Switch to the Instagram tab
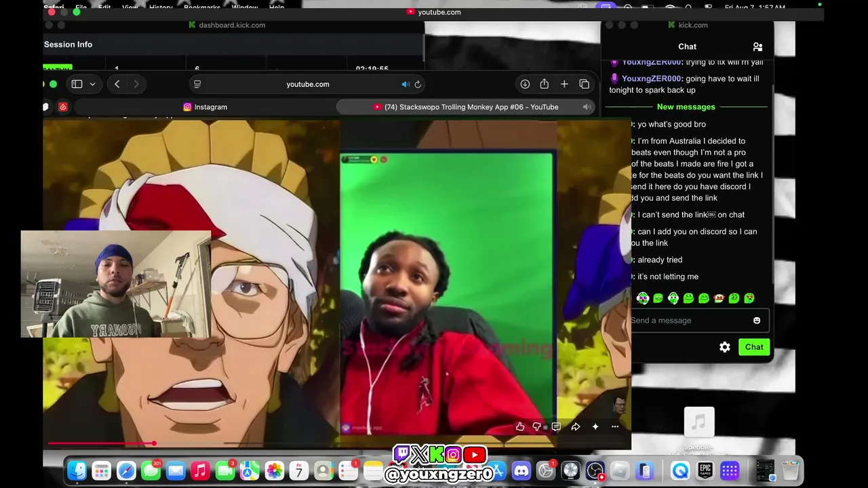The height and width of the screenshot is (488, 868). tap(205, 107)
